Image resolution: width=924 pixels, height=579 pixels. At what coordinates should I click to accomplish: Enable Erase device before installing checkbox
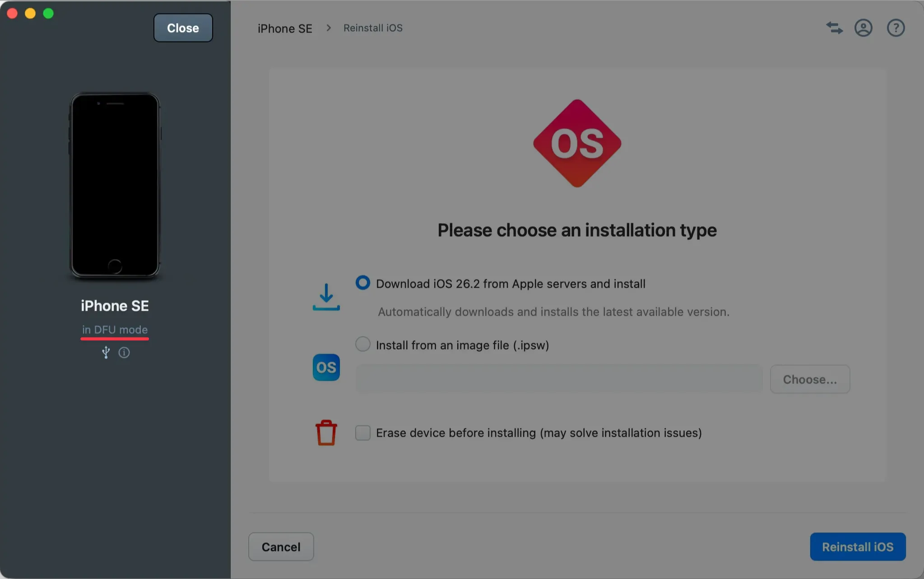pyautogui.click(x=362, y=433)
